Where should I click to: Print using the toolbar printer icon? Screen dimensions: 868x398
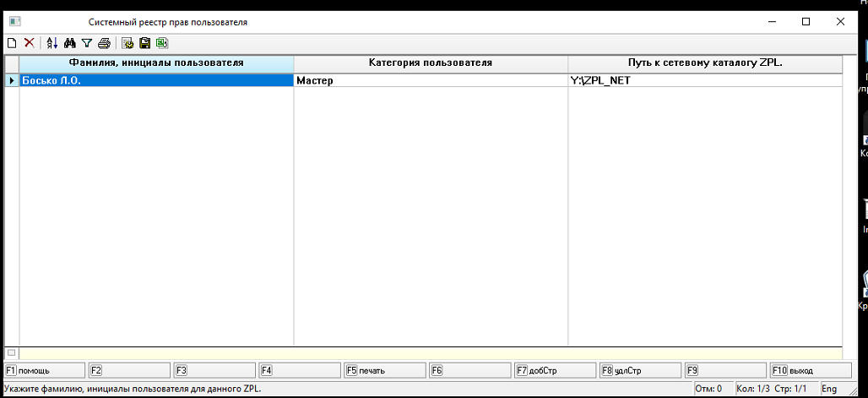(104, 43)
